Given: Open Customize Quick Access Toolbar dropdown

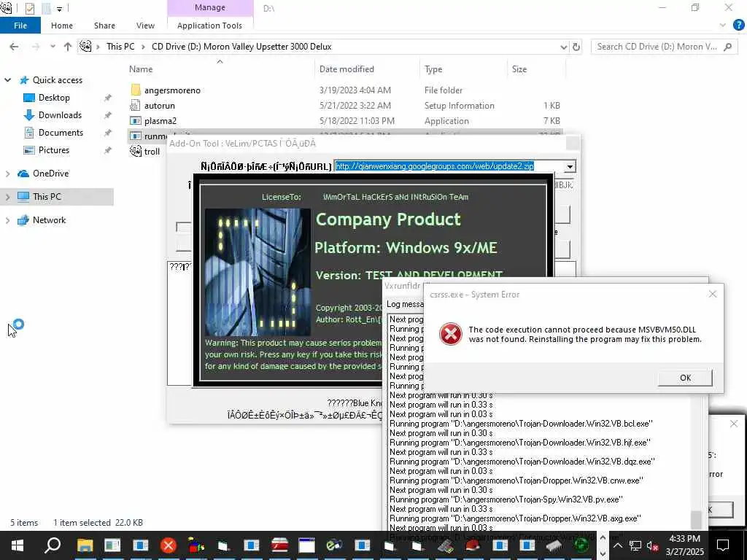Looking at the screenshot, I should (60, 9).
